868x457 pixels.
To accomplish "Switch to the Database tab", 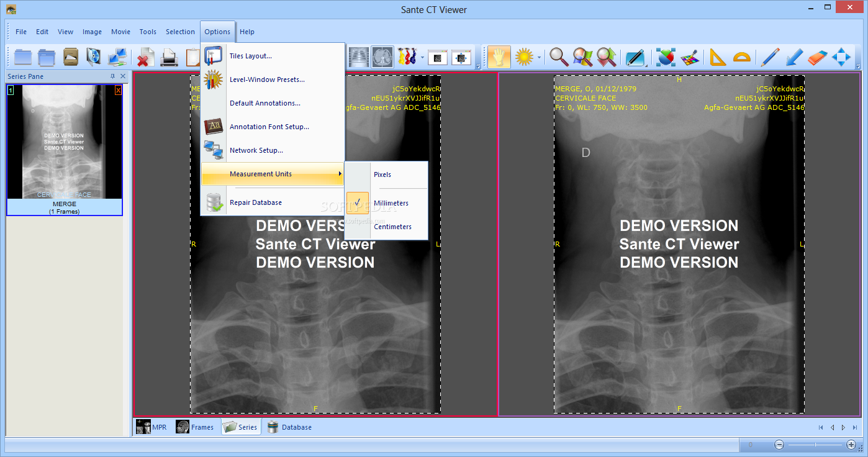I will pos(290,427).
